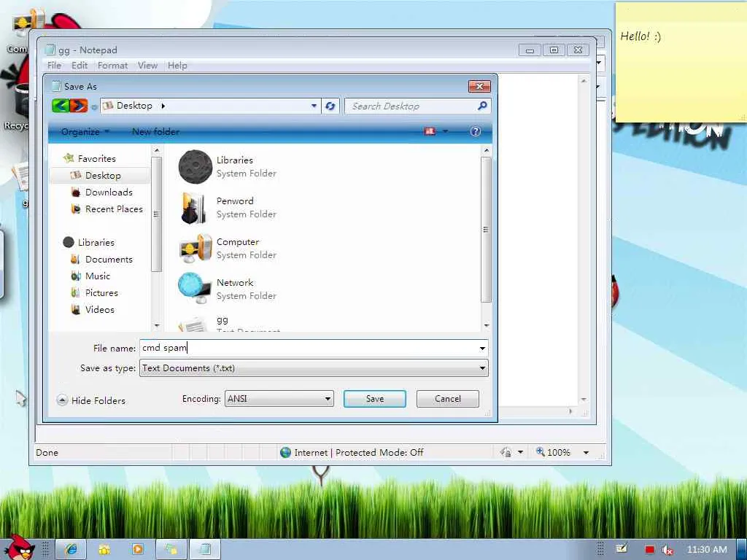
Task: Select the gg text document icon
Action: click(193, 324)
